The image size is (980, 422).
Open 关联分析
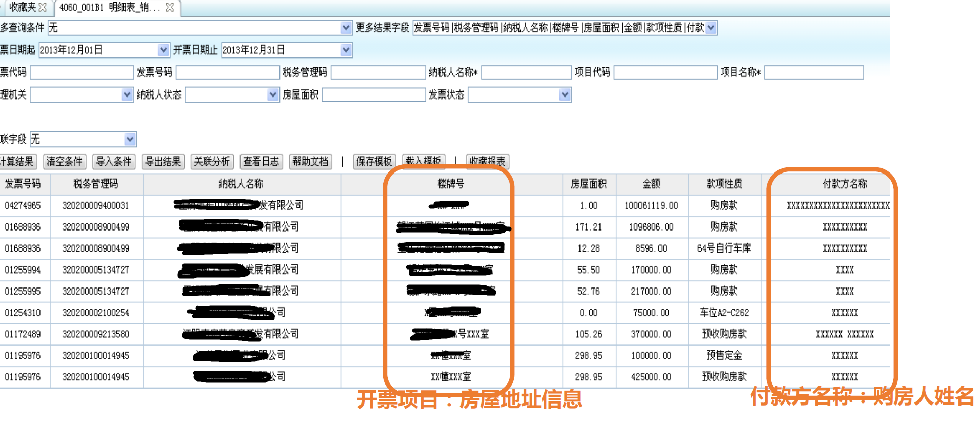point(212,162)
